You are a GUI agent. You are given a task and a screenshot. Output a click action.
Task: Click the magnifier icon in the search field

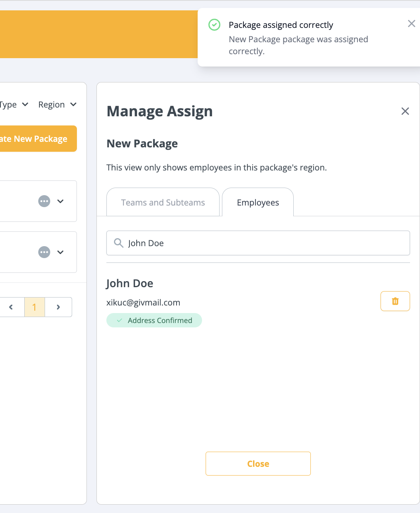[x=118, y=243]
